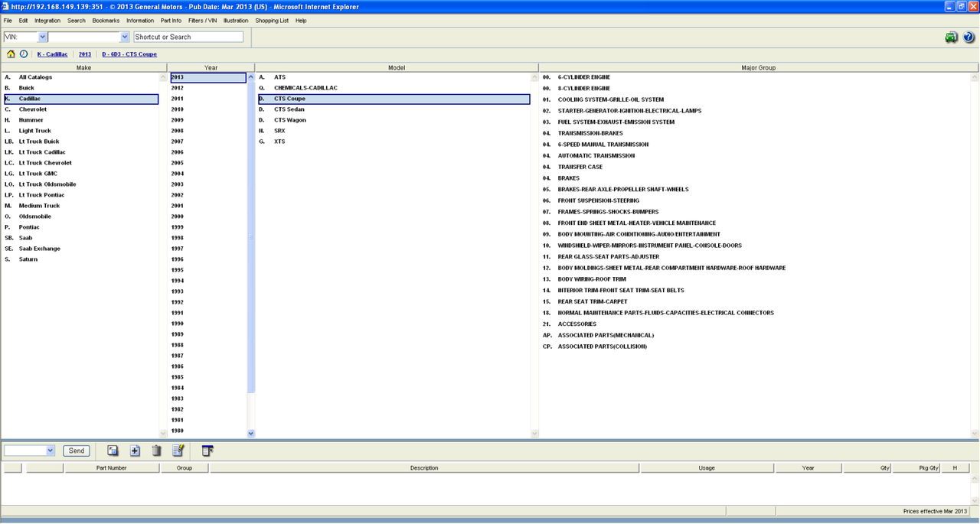The height and width of the screenshot is (524, 980).
Task: Open 6-CYLINDER ENGINE major group
Action: pyautogui.click(x=583, y=77)
